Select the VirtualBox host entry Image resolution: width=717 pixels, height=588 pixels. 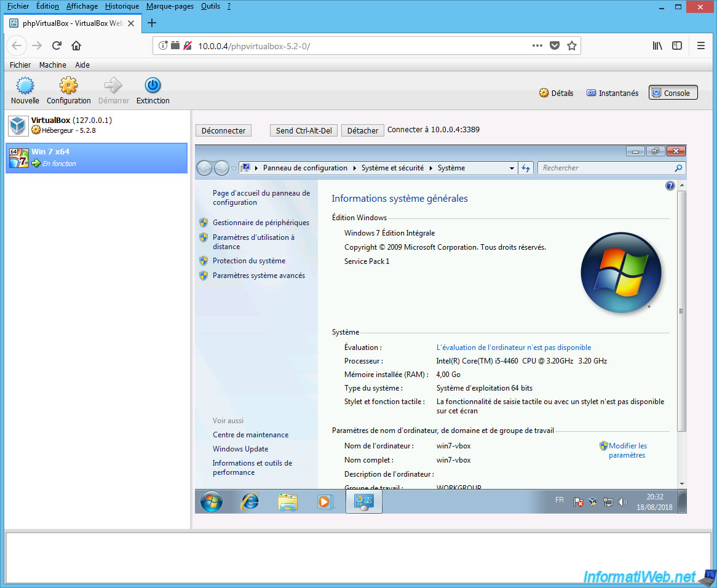[x=97, y=125]
